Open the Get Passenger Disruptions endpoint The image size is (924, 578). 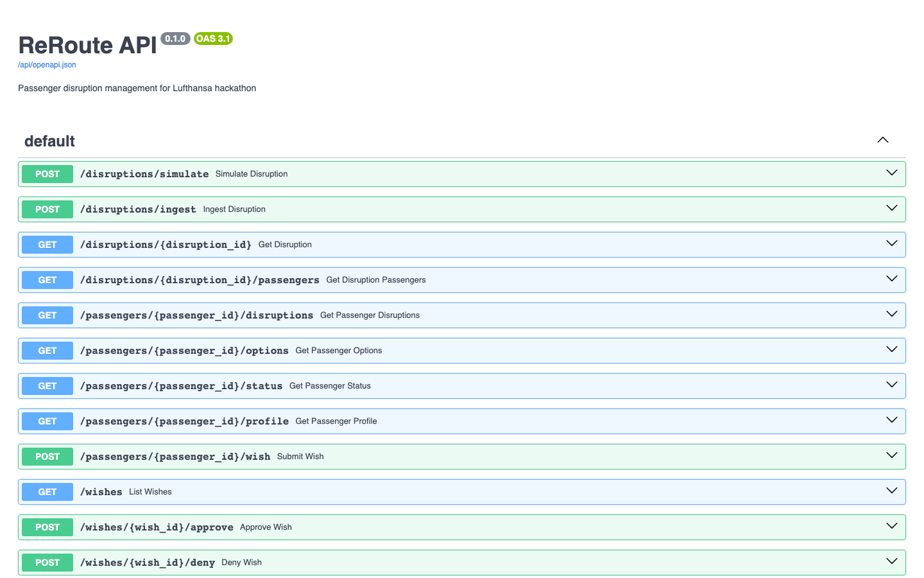coord(449,315)
